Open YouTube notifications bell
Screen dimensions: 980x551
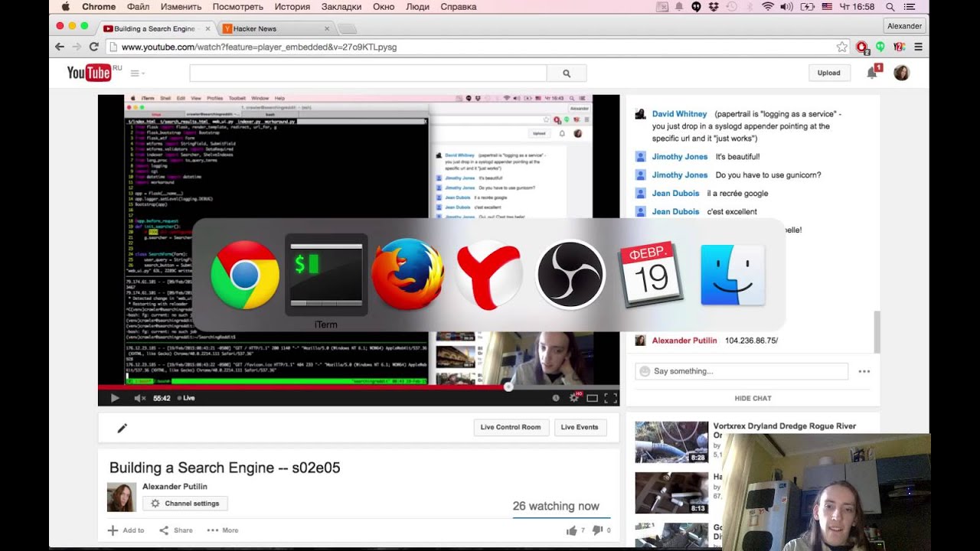(871, 73)
